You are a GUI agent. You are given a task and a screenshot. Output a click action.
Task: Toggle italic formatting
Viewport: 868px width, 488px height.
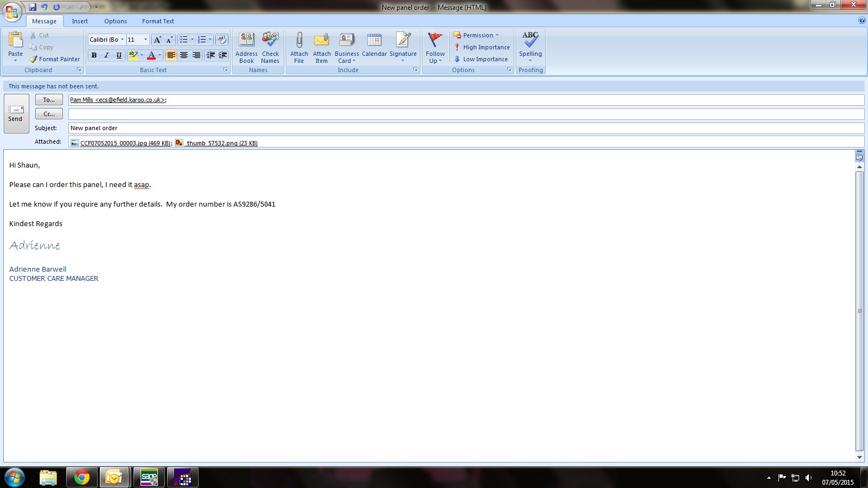coord(106,55)
